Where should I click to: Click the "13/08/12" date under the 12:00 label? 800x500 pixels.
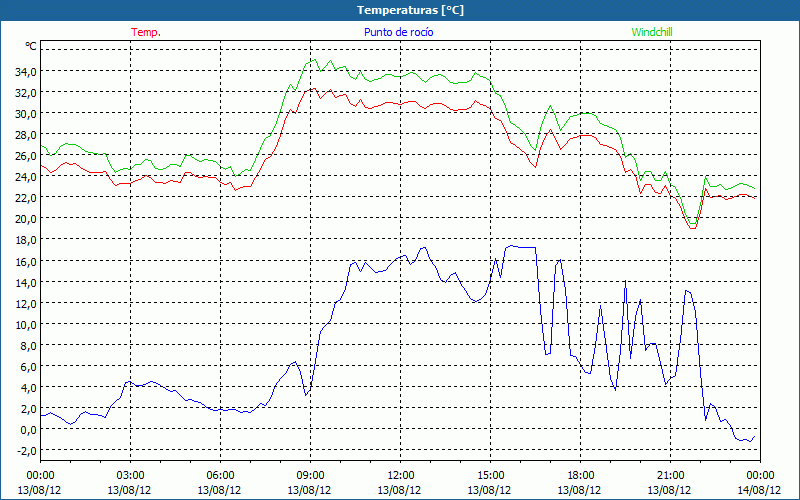(401, 490)
